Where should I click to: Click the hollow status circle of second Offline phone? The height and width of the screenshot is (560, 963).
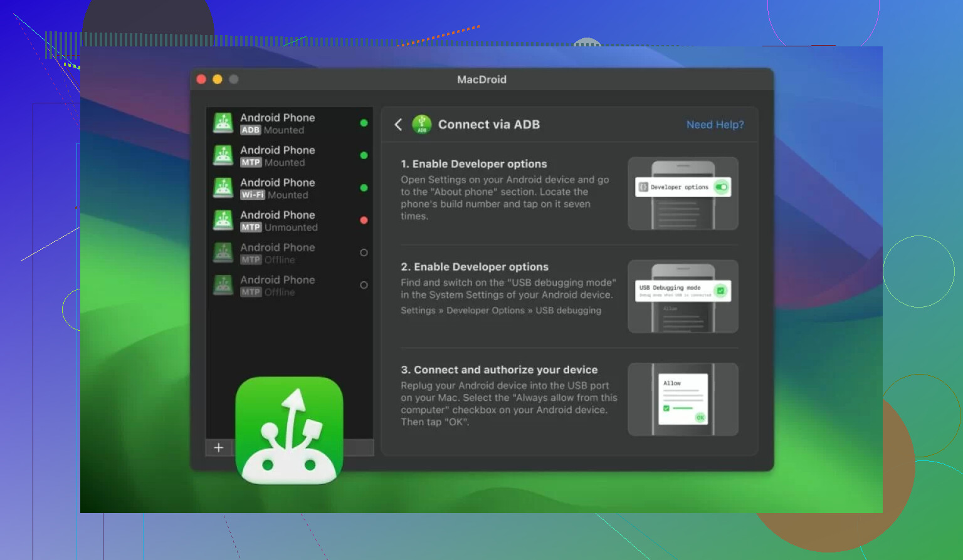click(x=364, y=285)
